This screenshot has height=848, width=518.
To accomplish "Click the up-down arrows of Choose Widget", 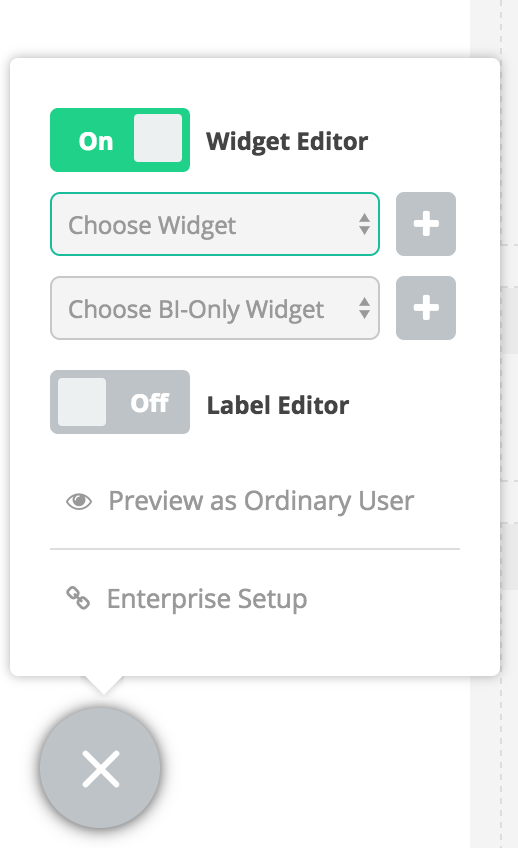I will [364, 224].
